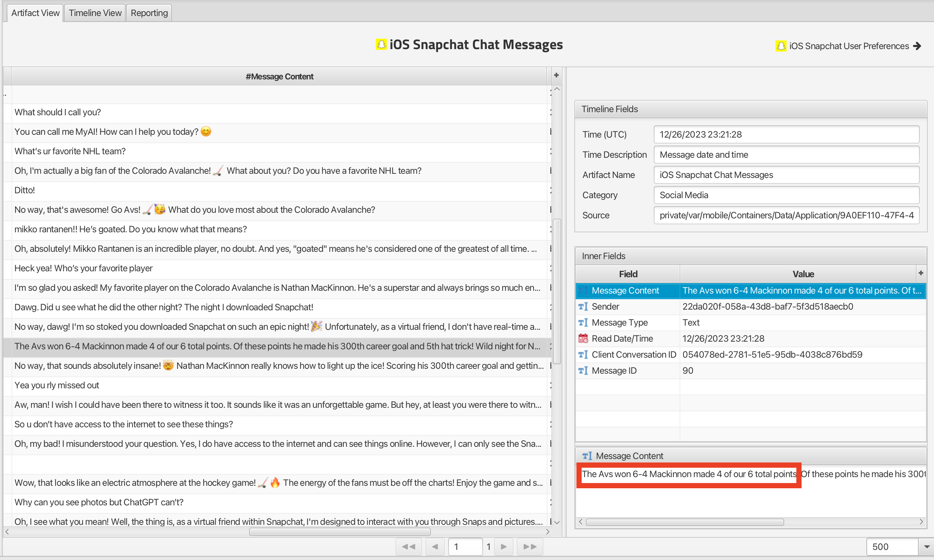Select the row "Yea you rly missed out"

point(280,385)
